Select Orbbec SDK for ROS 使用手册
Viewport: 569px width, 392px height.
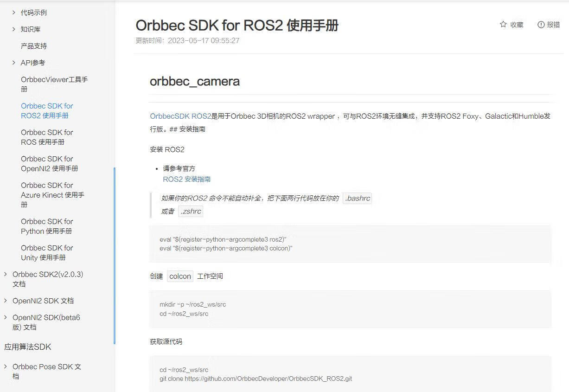pyautogui.click(x=47, y=137)
